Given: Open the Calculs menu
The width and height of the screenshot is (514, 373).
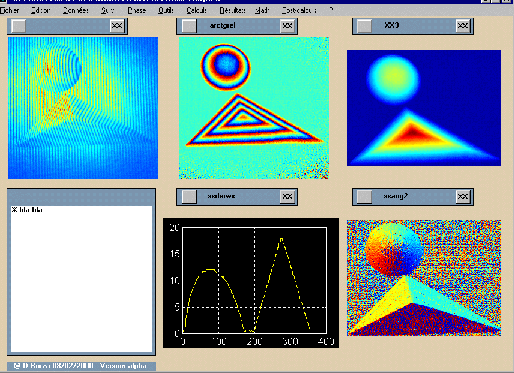Looking at the screenshot, I should (x=196, y=11).
